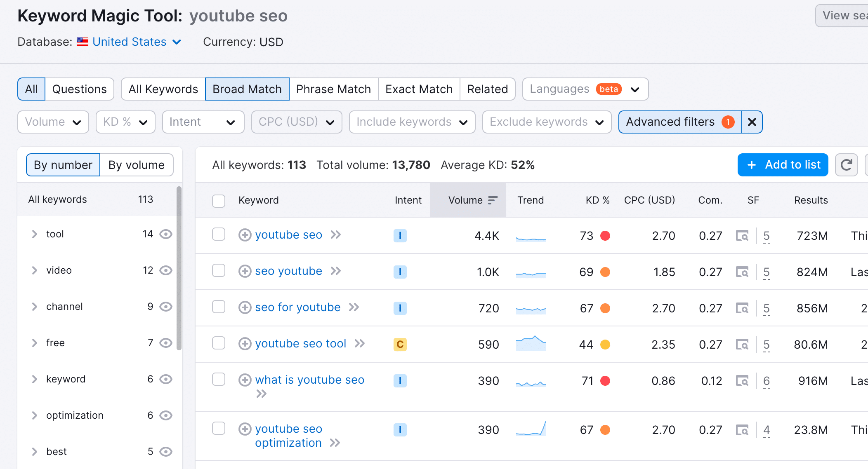This screenshot has width=868, height=469.
Task: Open the 'what is youtube seo' keyword link
Action: click(x=310, y=380)
